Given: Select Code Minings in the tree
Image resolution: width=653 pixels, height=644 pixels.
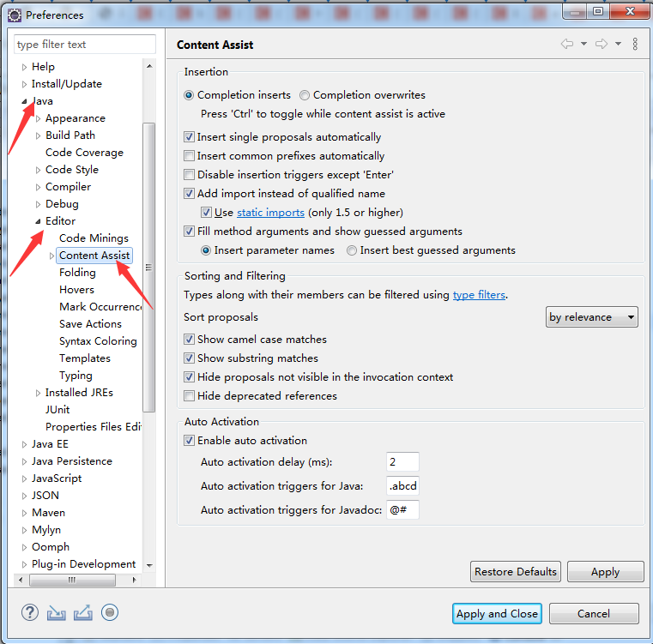Looking at the screenshot, I should pyautogui.click(x=94, y=238).
